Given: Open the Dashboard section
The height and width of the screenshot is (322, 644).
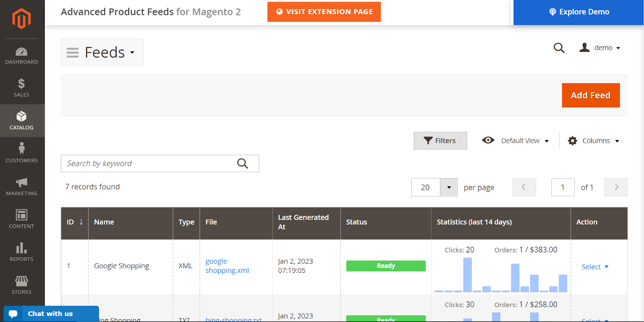Looking at the screenshot, I should coord(22,56).
